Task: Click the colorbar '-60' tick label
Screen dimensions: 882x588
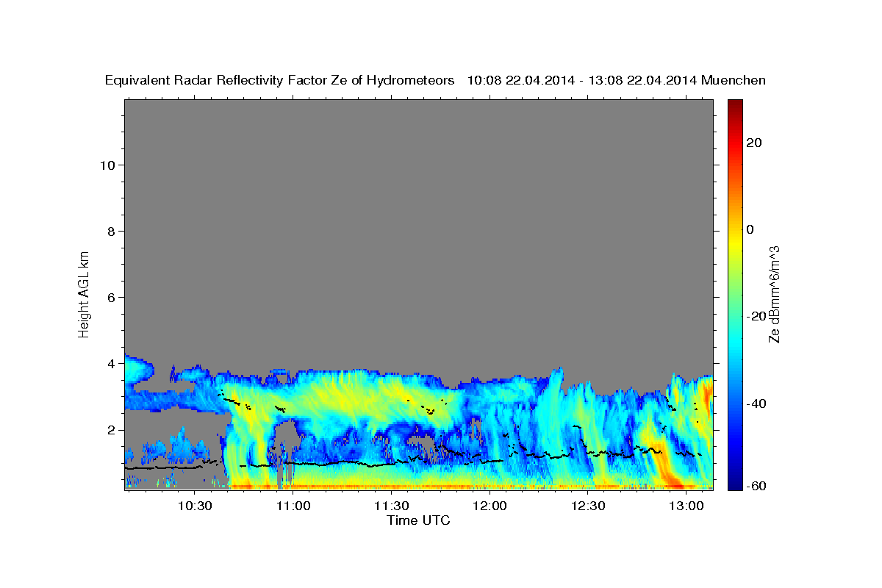Action: click(x=756, y=485)
